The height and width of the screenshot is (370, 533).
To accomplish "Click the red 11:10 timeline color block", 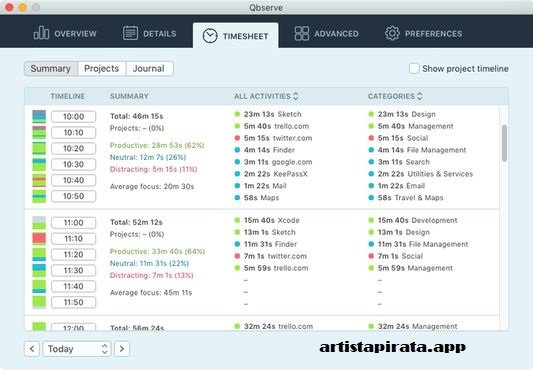I will tap(39, 238).
